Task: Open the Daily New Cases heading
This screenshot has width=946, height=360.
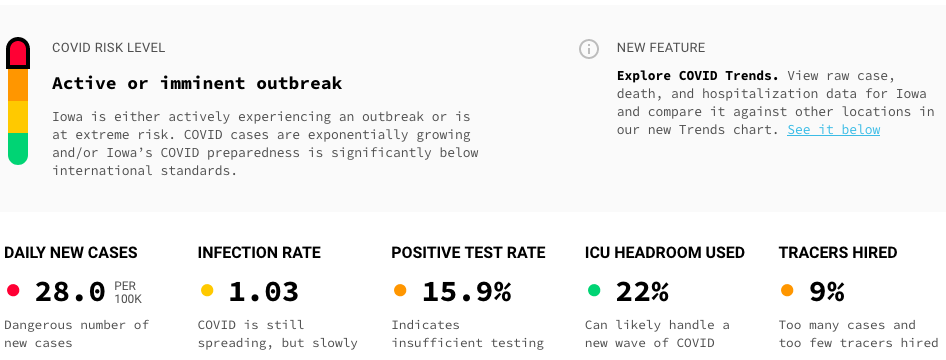Action: pos(71,253)
